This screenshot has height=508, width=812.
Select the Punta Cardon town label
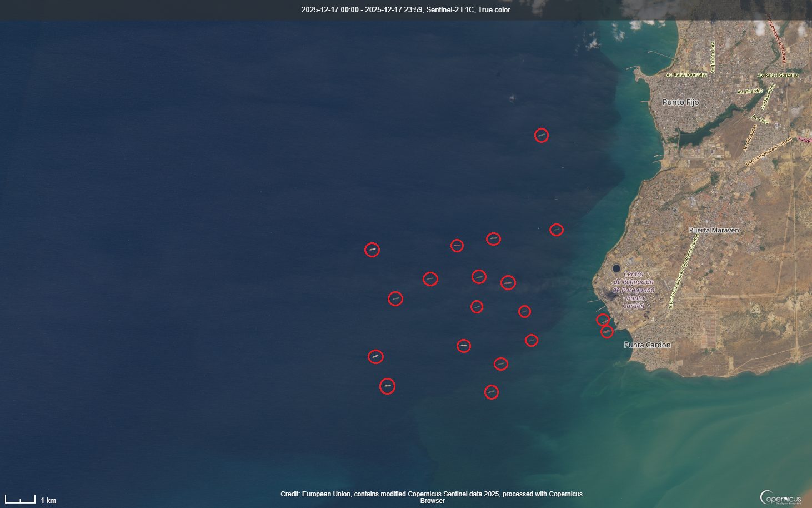tap(647, 345)
